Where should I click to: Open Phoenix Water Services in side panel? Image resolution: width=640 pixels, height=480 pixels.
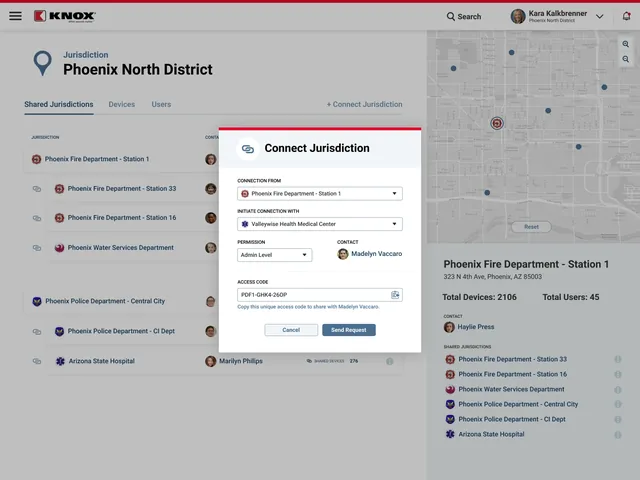511,389
